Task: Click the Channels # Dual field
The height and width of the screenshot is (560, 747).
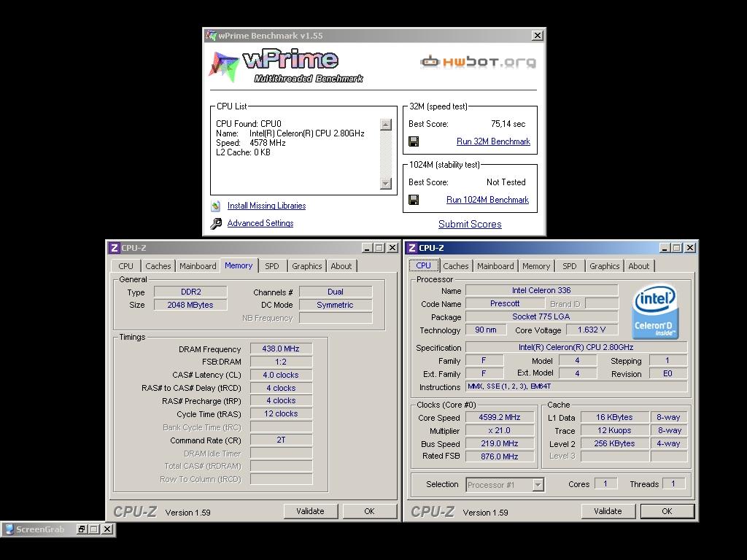Action: (336, 292)
